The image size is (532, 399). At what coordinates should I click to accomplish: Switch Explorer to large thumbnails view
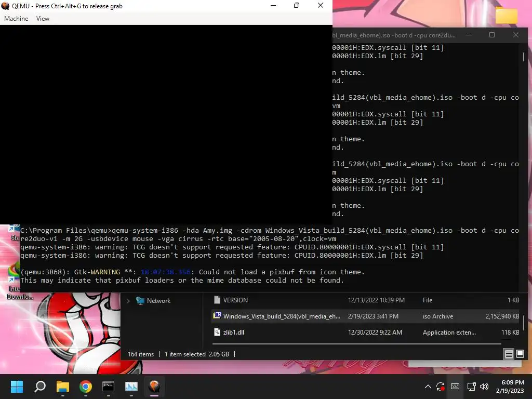pyautogui.click(x=520, y=354)
